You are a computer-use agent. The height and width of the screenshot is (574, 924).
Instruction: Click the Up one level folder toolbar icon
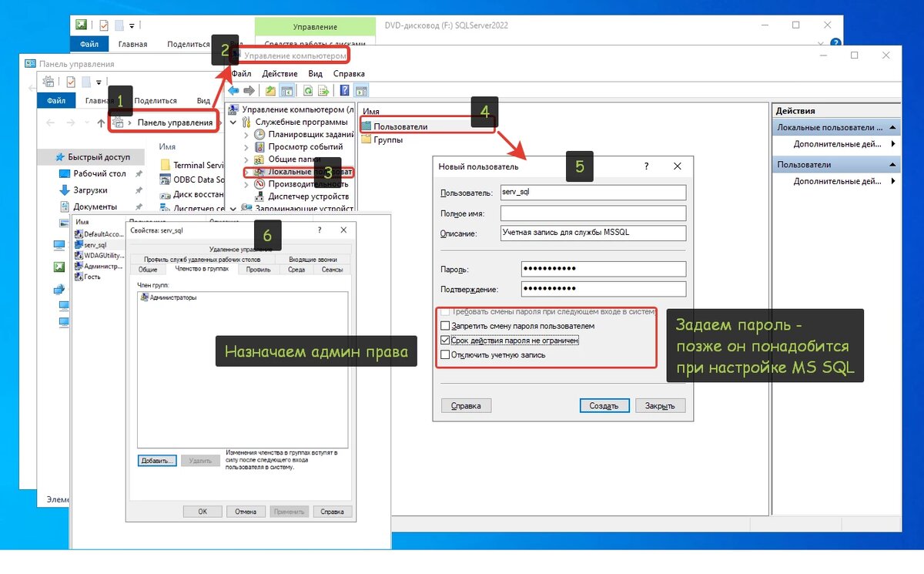[x=271, y=90]
